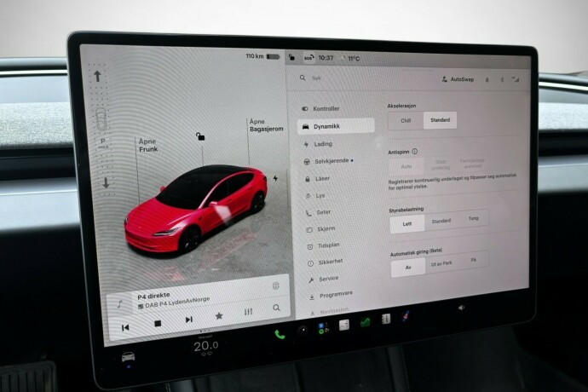Set Styrebelastning to Tung
Viewport: 588px width, 392px height.
pyautogui.click(x=473, y=218)
